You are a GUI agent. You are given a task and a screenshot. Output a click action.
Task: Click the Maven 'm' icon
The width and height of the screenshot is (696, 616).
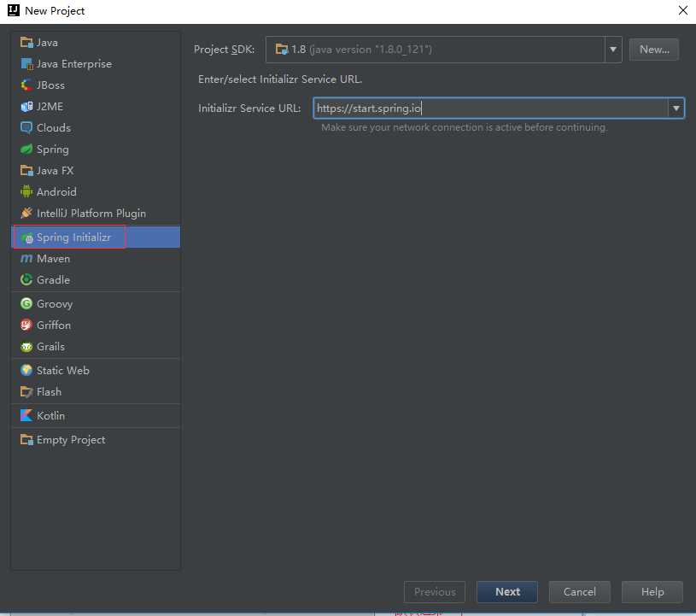pyautogui.click(x=26, y=259)
